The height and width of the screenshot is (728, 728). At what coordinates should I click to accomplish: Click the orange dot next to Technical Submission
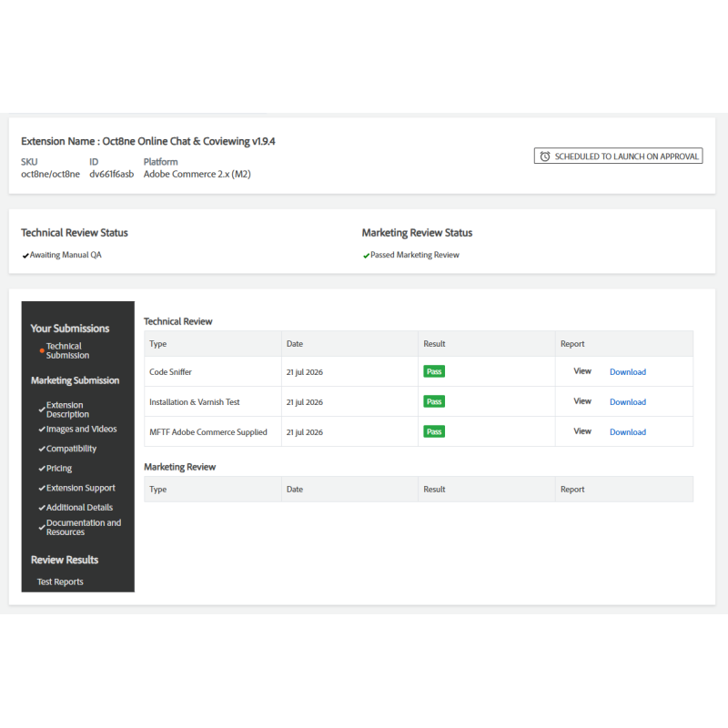[42, 350]
